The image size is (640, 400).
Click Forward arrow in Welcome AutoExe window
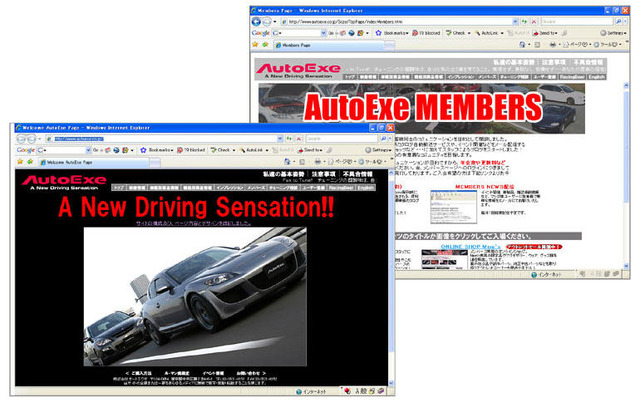[31, 139]
